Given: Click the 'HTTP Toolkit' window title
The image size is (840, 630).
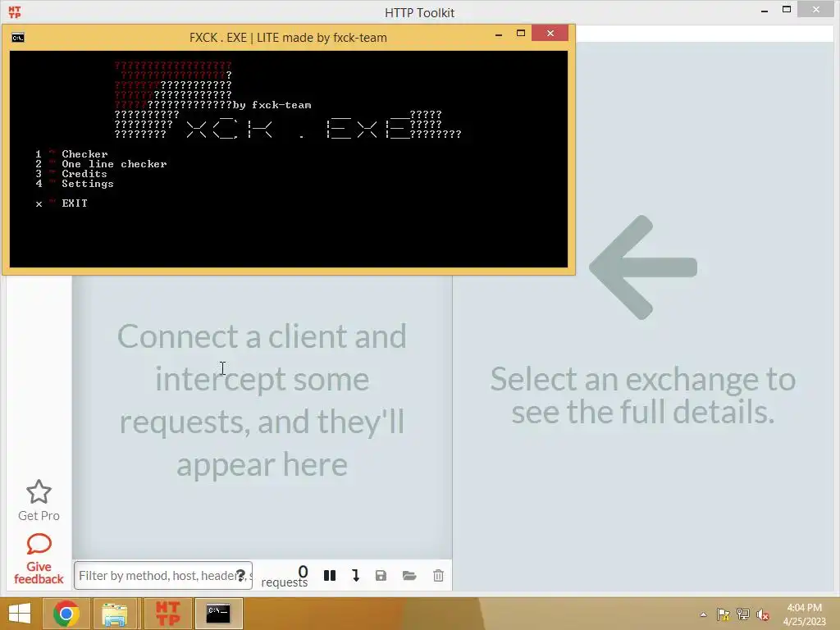Looking at the screenshot, I should [419, 13].
